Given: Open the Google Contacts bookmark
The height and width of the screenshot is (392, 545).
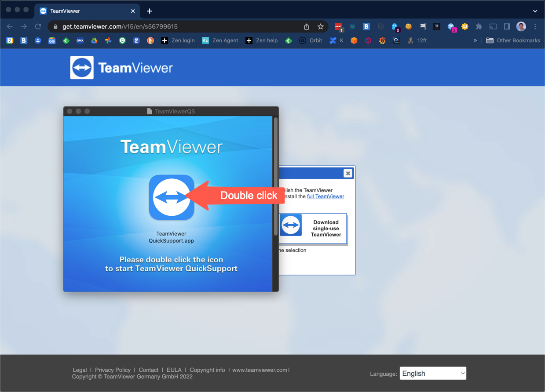Looking at the screenshot, I should (38, 40).
